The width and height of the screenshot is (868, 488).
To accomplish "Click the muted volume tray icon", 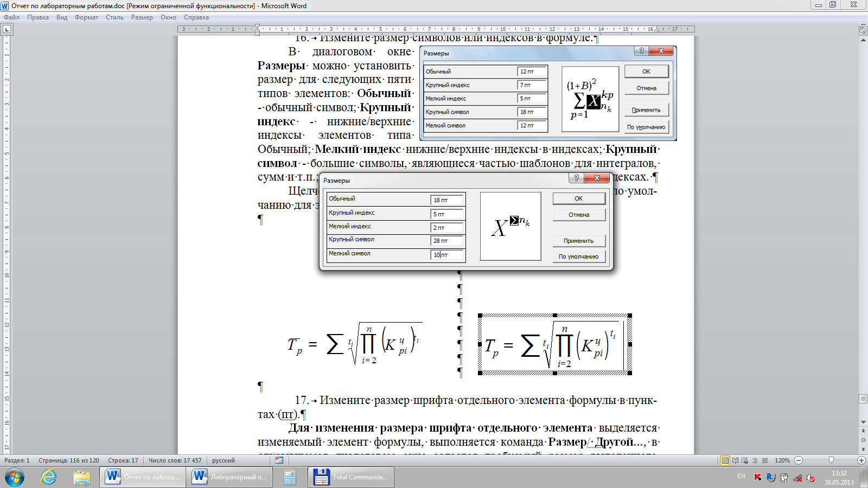I will pos(810,478).
